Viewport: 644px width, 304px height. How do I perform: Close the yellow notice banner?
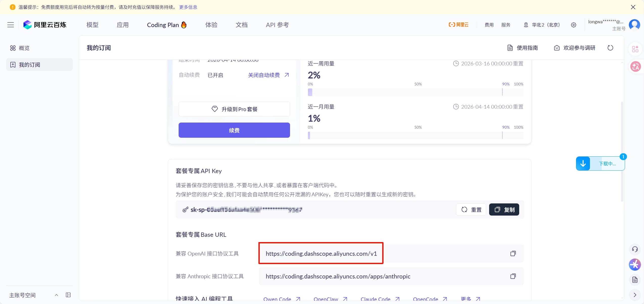[x=633, y=7]
